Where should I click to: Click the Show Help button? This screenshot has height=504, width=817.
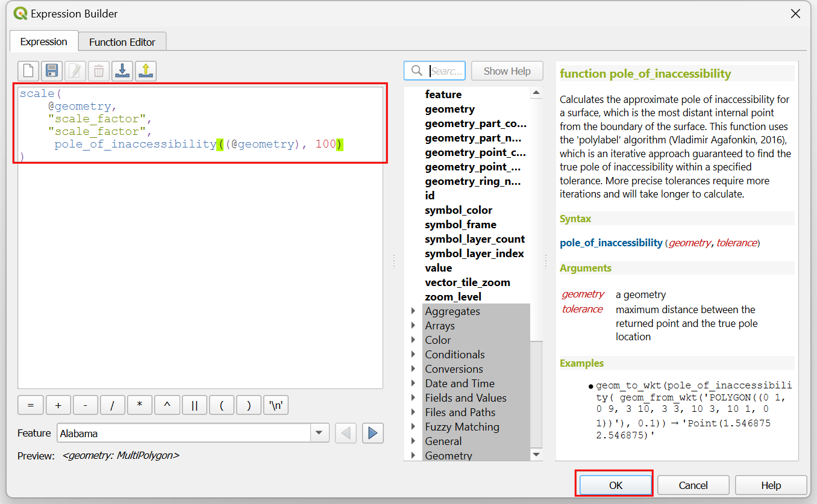(507, 71)
